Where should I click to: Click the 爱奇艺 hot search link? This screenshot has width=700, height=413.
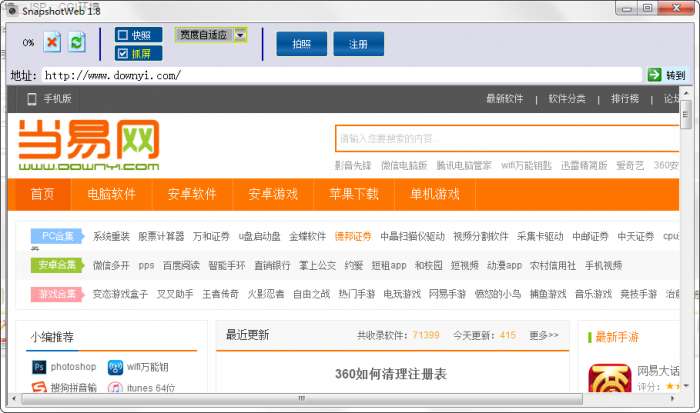tap(630, 166)
